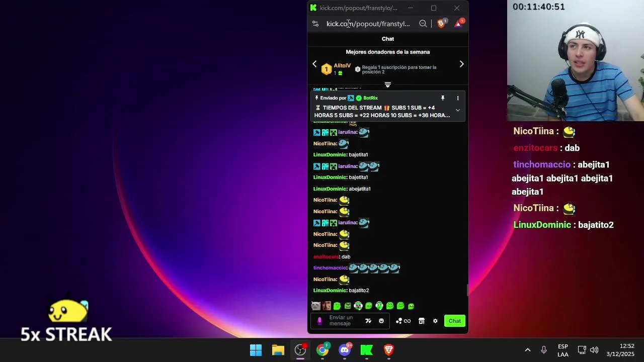The height and width of the screenshot is (362, 644).
Task: Open the Windows Start menu
Action: click(x=256, y=350)
